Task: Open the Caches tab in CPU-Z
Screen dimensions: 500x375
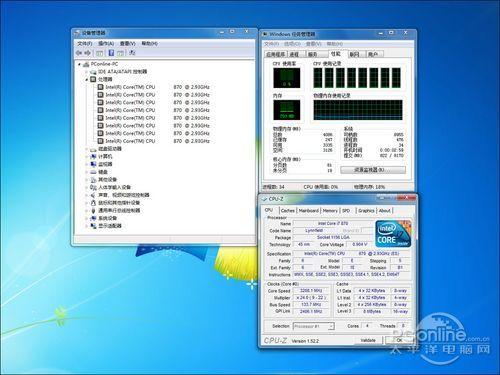Action: (x=288, y=211)
